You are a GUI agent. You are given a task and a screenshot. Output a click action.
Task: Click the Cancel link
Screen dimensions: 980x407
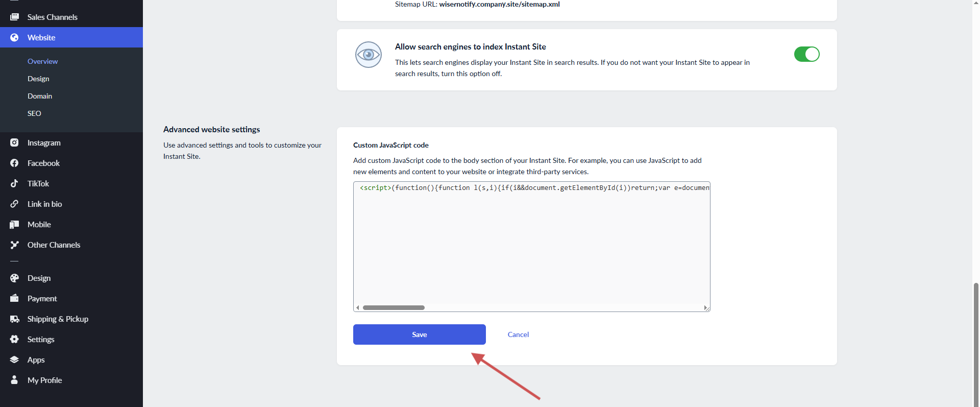point(518,334)
